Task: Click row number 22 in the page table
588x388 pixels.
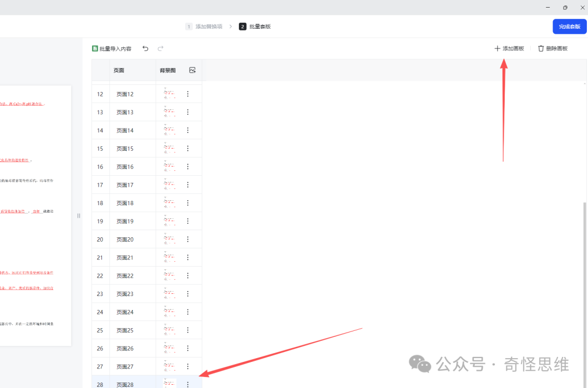Action: click(x=100, y=276)
